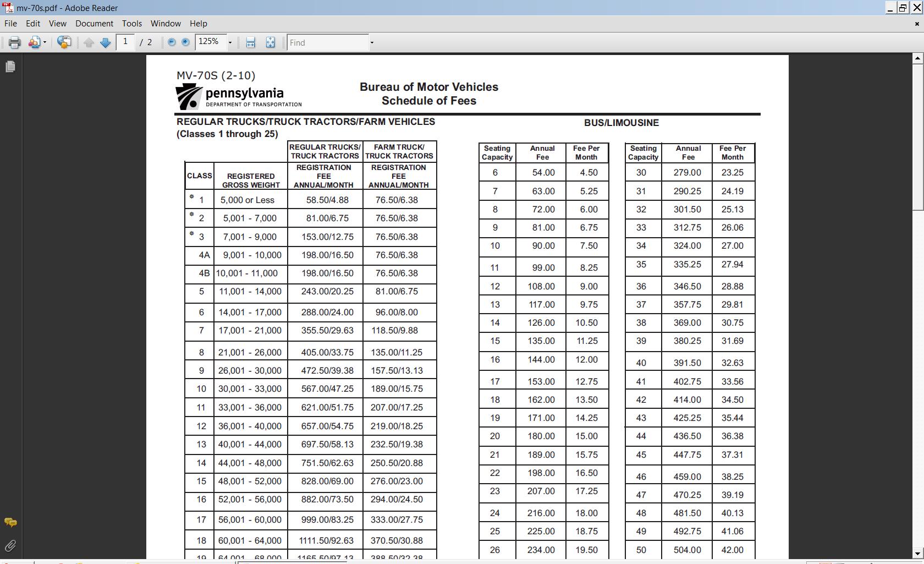Open the Document menu
The height and width of the screenshot is (564, 924).
click(x=94, y=24)
